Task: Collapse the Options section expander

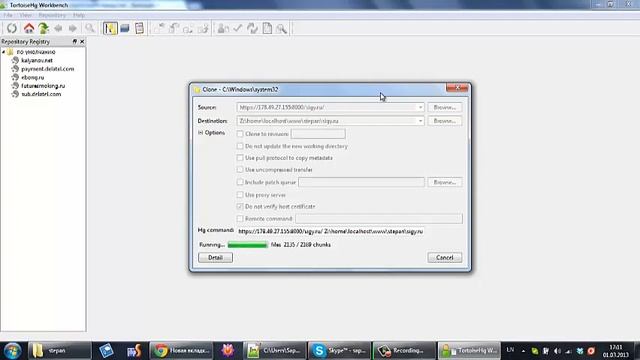Action: click(x=200, y=133)
